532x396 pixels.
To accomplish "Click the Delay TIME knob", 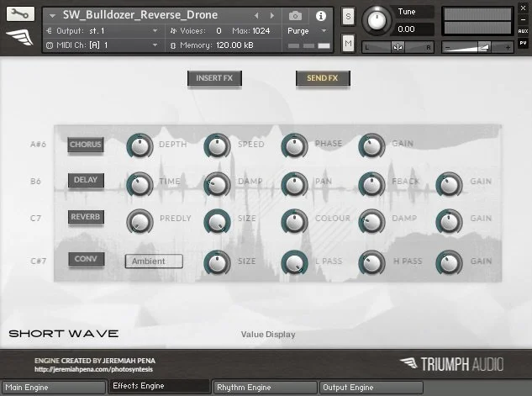I will coord(140,184).
